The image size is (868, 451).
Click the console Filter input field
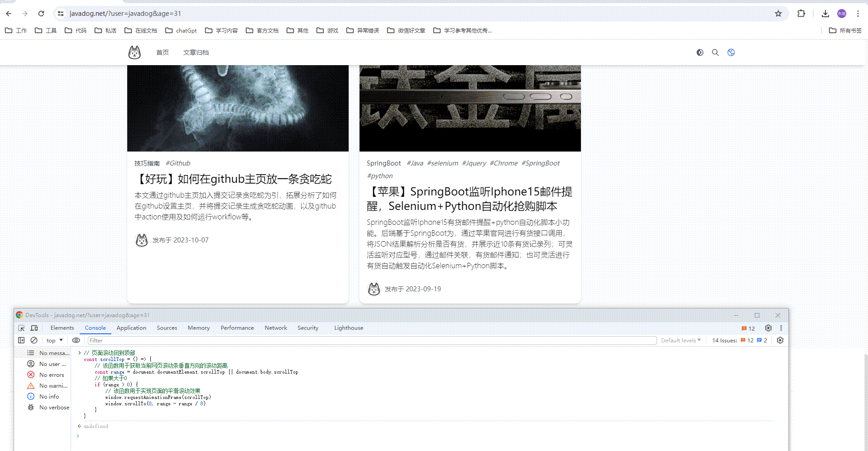(372, 340)
